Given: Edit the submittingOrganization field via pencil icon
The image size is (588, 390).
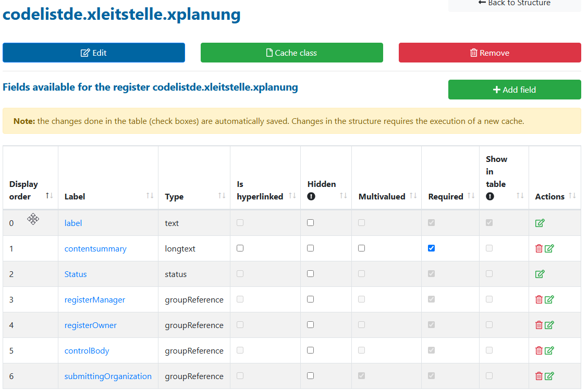Looking at the screenshot, I should click(549, 376).
